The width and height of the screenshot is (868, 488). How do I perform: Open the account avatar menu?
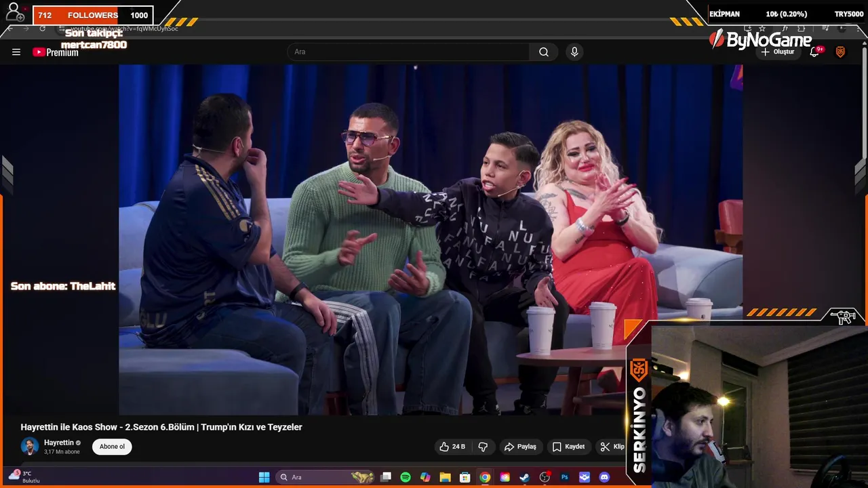pyautogui.click(x=840, y=52)
